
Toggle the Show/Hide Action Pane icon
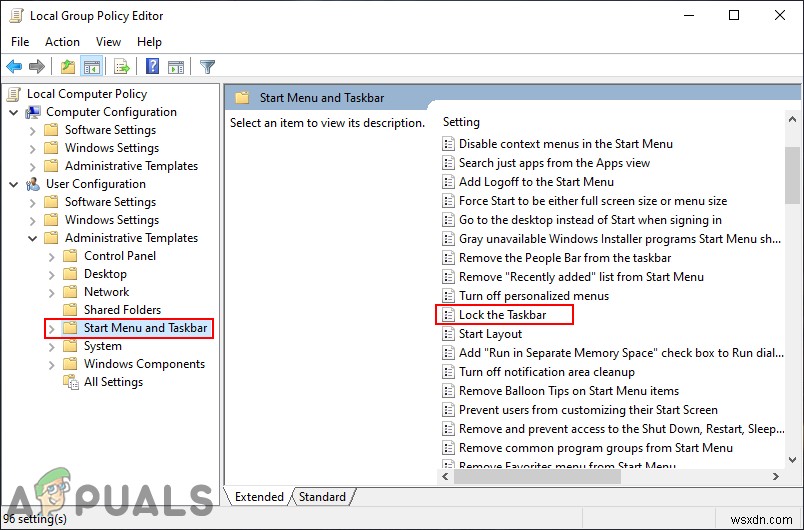(x=176, y=67)
